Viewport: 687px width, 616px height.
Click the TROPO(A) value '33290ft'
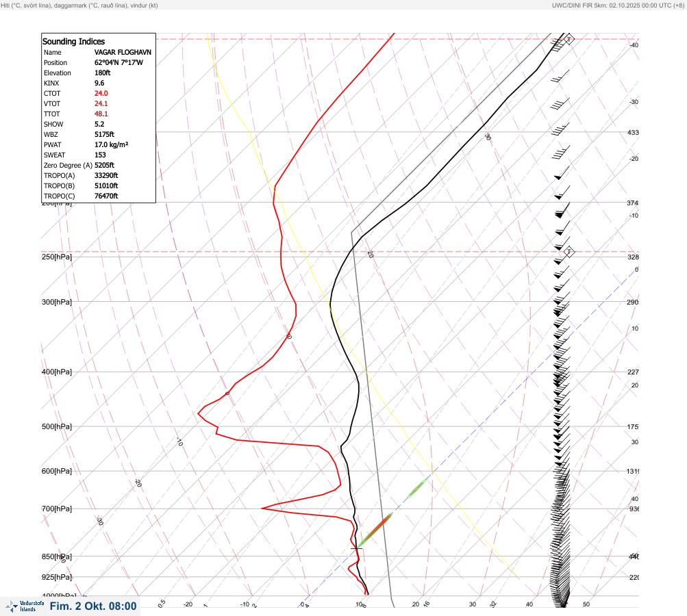point(106,176)
